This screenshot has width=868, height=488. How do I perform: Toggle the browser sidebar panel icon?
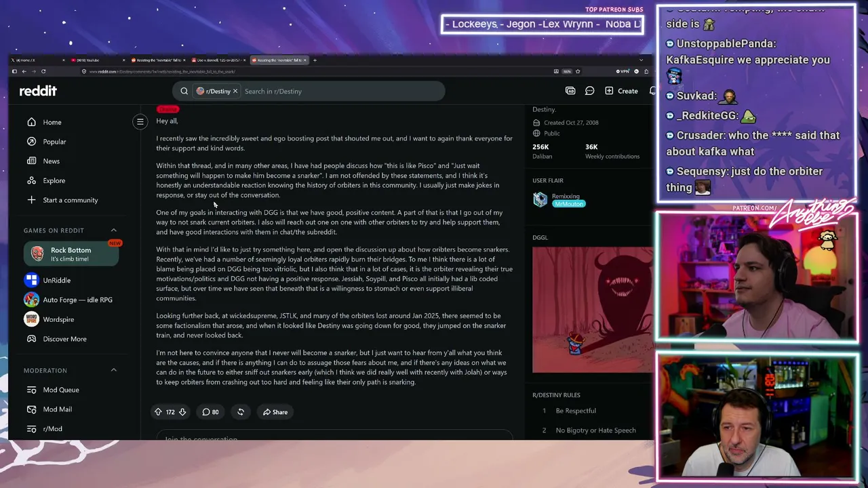tap(14, 71)
